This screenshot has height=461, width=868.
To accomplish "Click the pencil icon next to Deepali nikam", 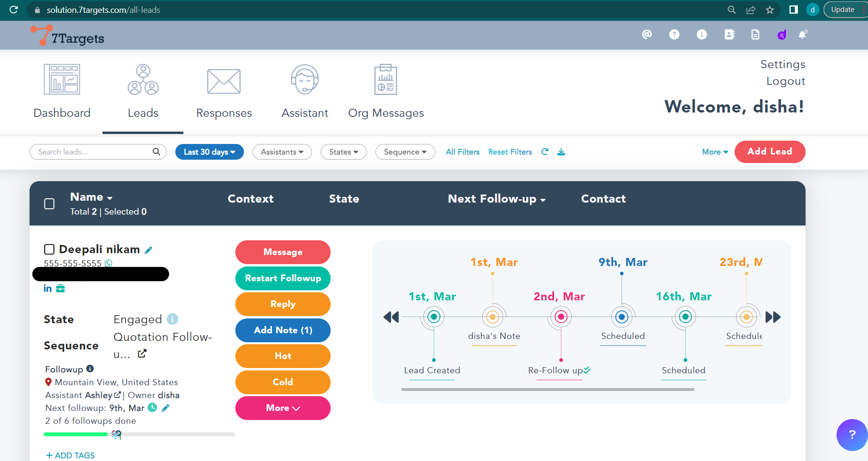I will pos(149,250).
